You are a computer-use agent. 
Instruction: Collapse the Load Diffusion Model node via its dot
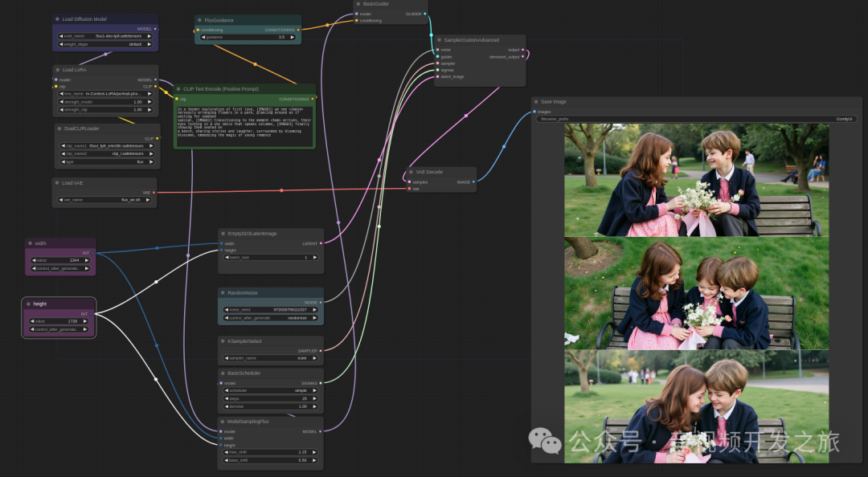click(x=58, y=18)
